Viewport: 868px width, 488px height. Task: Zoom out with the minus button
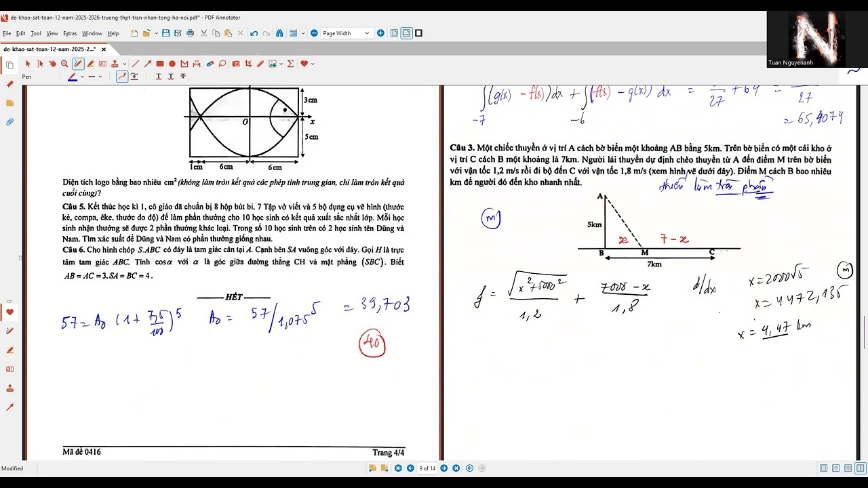(x=314, y=33)
